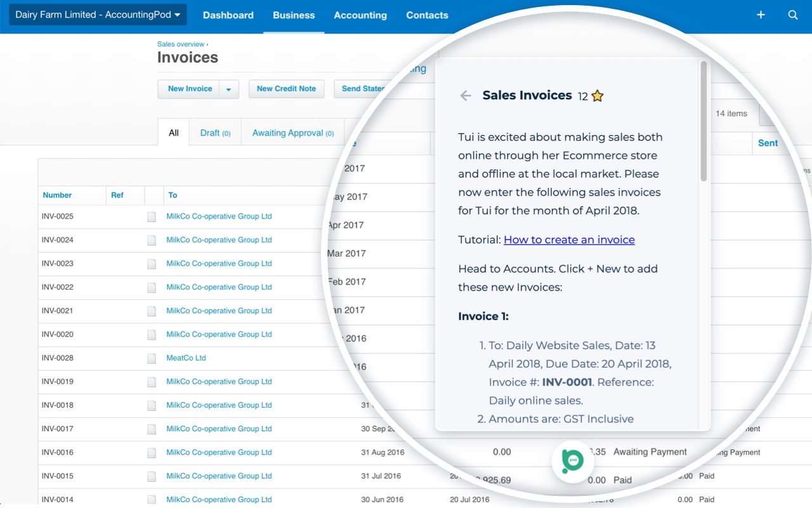The image size is (812, 508).
Task: Select invoice number INV-0017
Action: [x=58, y=429]
